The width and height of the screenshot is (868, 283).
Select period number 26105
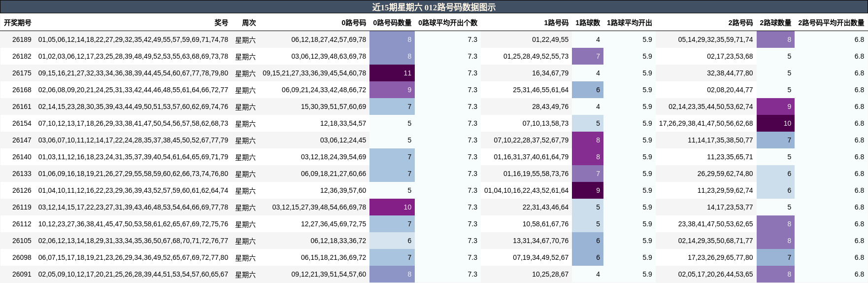point(22,241)
